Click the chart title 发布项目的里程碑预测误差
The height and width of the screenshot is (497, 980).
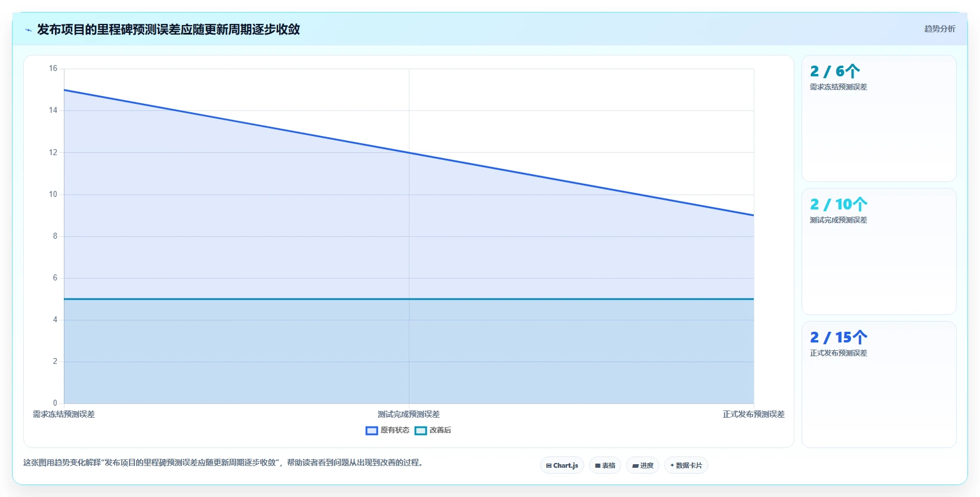[168, 29]
